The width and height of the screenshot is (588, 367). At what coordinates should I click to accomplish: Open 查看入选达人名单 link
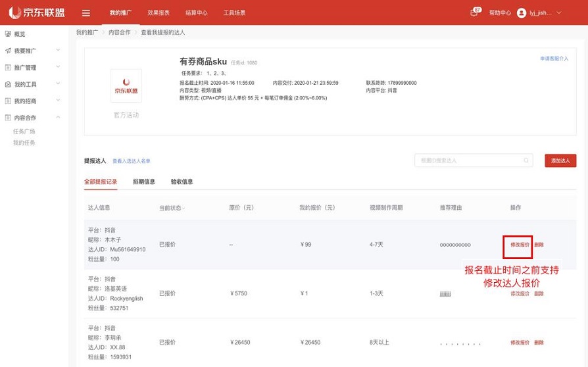tap(132, 161)
